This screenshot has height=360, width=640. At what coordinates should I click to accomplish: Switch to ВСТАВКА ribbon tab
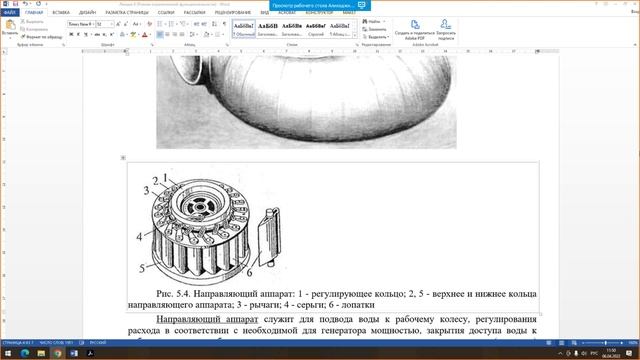tap(61, 13)
